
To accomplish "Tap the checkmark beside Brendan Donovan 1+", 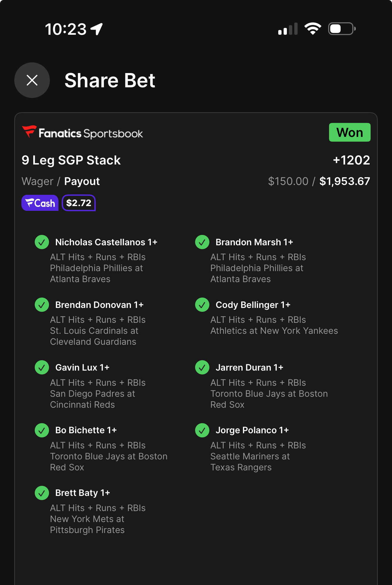I will pyautogui.click(x=42, y=305).
